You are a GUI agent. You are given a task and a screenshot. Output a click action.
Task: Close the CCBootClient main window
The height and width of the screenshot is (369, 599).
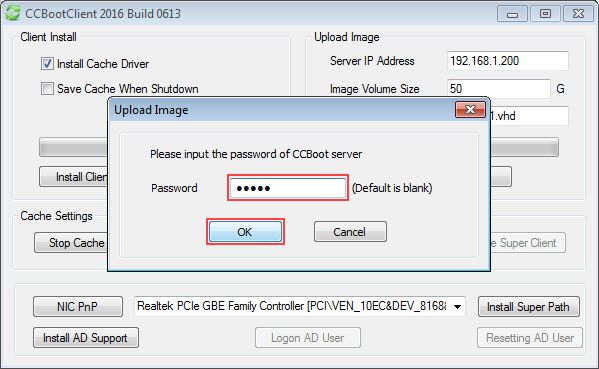click(x=578, y=14)
